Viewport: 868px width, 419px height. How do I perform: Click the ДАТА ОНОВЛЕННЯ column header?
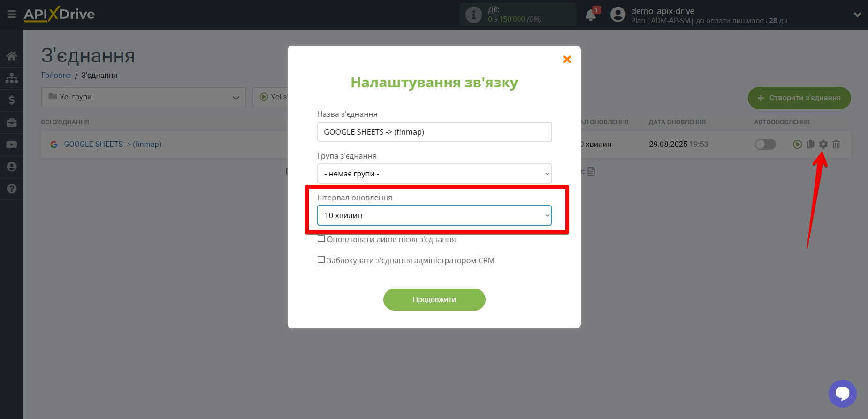[677, 122]
